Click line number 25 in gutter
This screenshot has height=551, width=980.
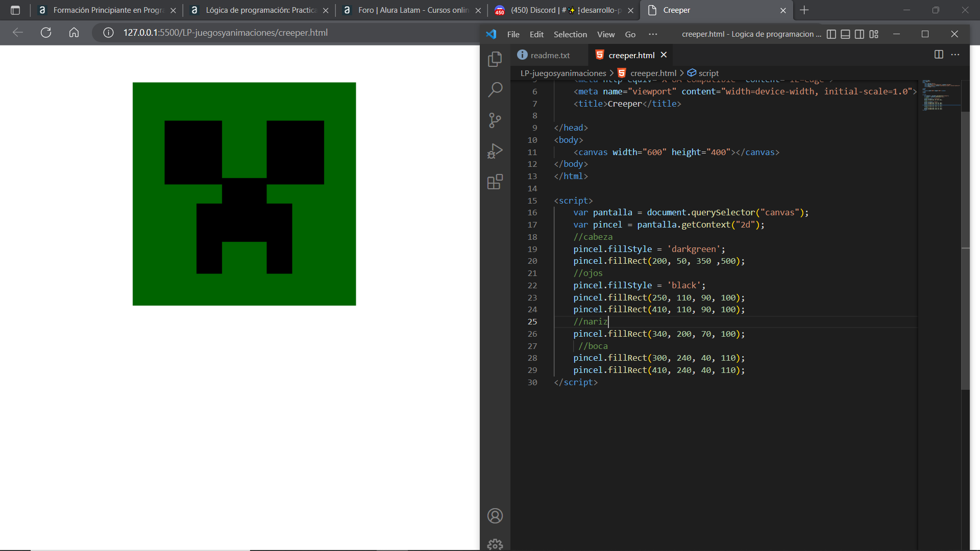coord(532,321)
